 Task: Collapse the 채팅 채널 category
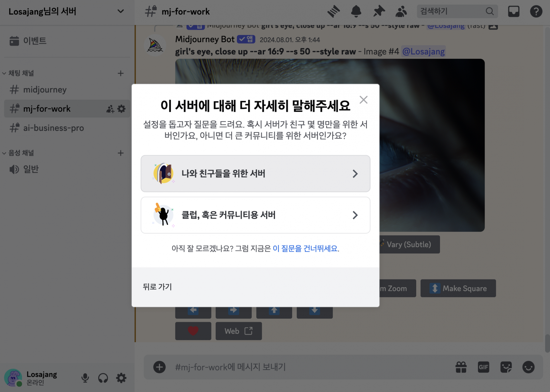pos(21,73)
